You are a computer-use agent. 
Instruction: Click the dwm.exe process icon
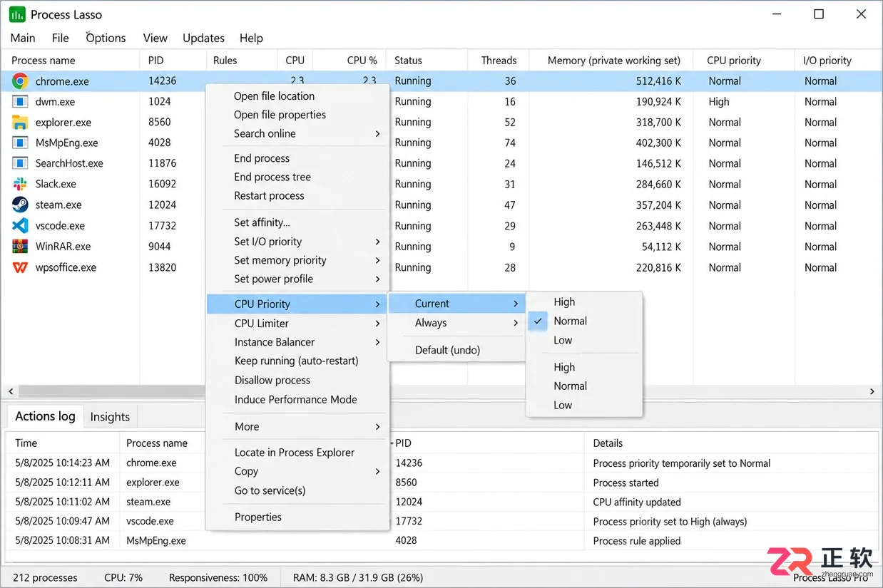tap(20, 102)
